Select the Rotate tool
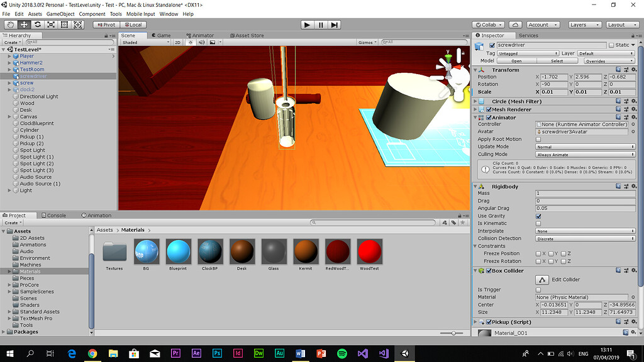This screenshot has height=362, width=644. pos(37,25)
